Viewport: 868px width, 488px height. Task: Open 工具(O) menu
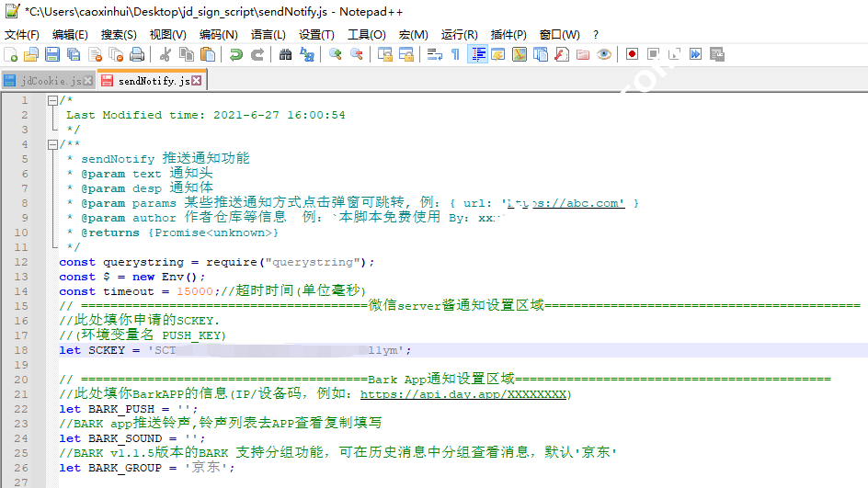click(x=367, y=35)
